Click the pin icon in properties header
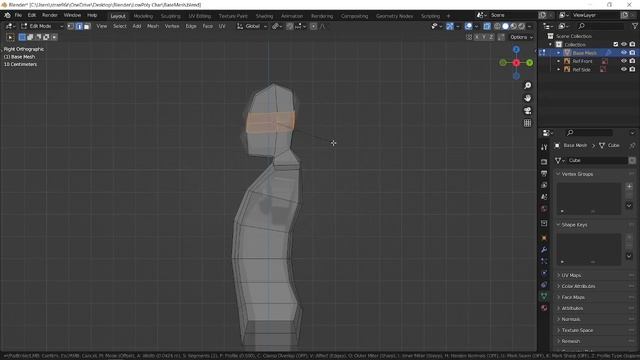Image resolution: width=640 pixels, height=360 pixels. pyautogui.click(x=632, y=145)
